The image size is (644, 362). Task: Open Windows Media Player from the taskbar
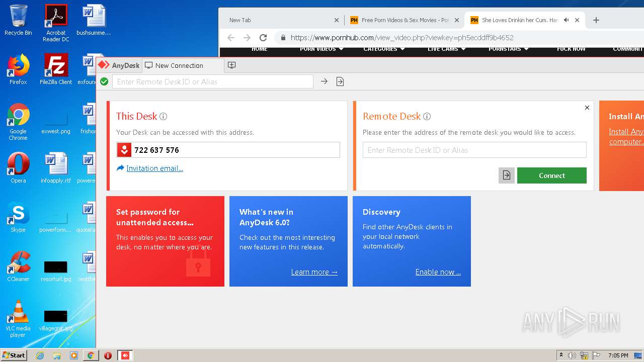pos(74,355)
